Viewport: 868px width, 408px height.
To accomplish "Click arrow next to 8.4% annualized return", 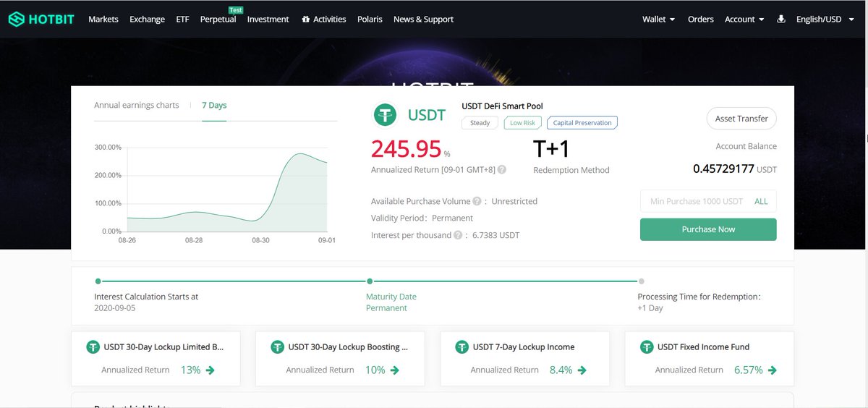I will coord(582,370).
